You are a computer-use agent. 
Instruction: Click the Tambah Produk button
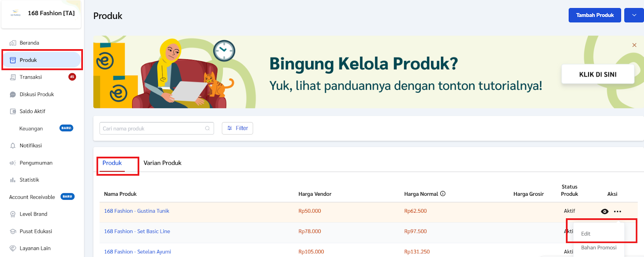pyautogui.click(x=594, y=15)
